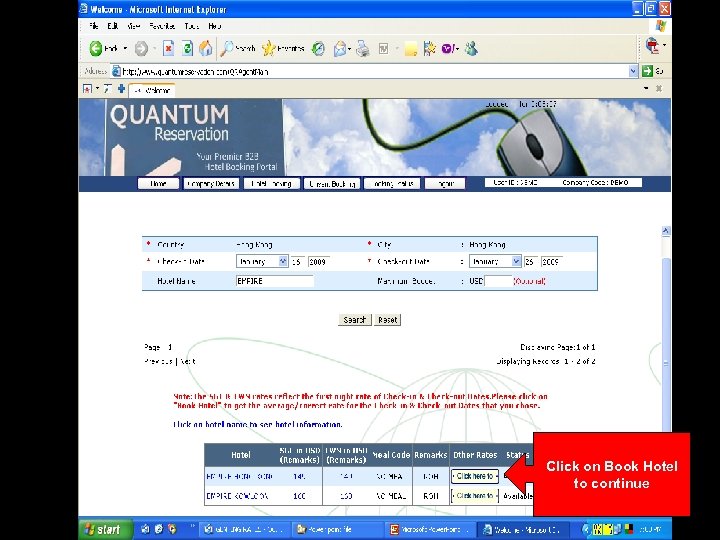Image resolution: width=720 pixels, height=540 pixels.
Task: Open the Back button history dropdown arrow
Action: (125, 48)
